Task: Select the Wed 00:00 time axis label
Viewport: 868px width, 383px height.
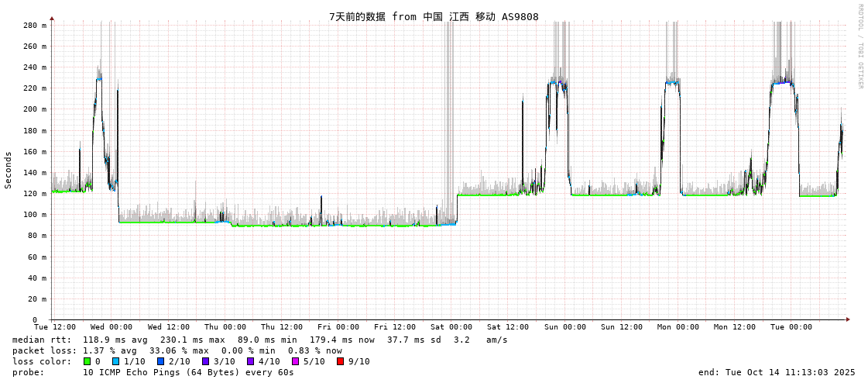Action: 112,327
